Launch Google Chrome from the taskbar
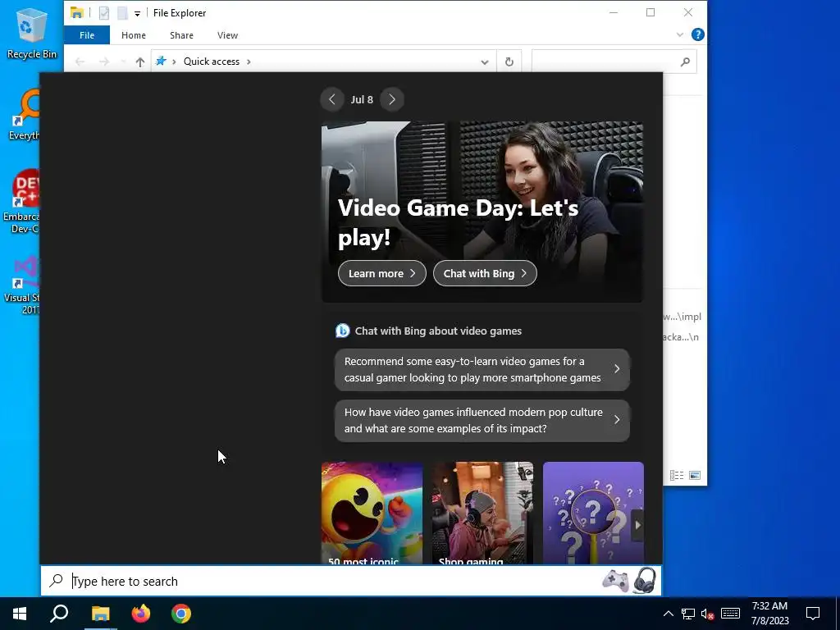This screenshot has width=840, height=630. click(181, 614)
